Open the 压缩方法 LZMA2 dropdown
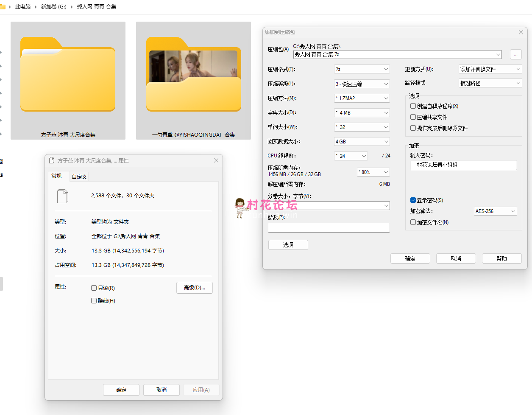 tap(362, 98)
